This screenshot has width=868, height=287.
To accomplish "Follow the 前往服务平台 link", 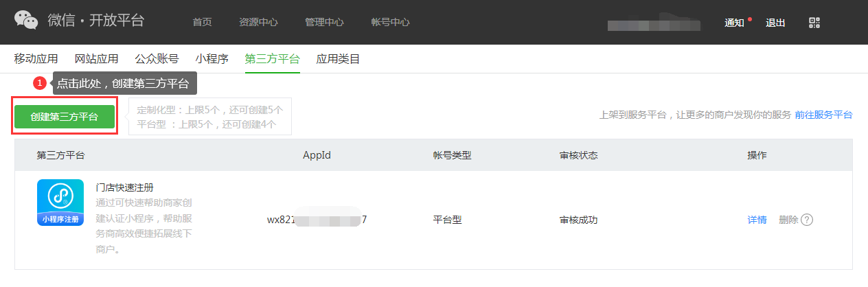I will (823, 115).
